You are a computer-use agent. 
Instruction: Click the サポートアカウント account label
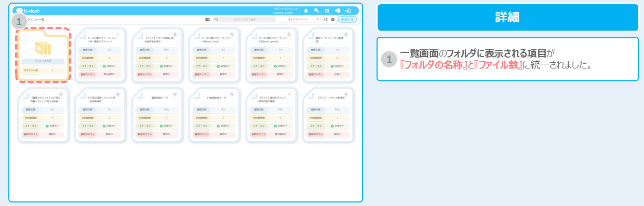pos(285,9)
